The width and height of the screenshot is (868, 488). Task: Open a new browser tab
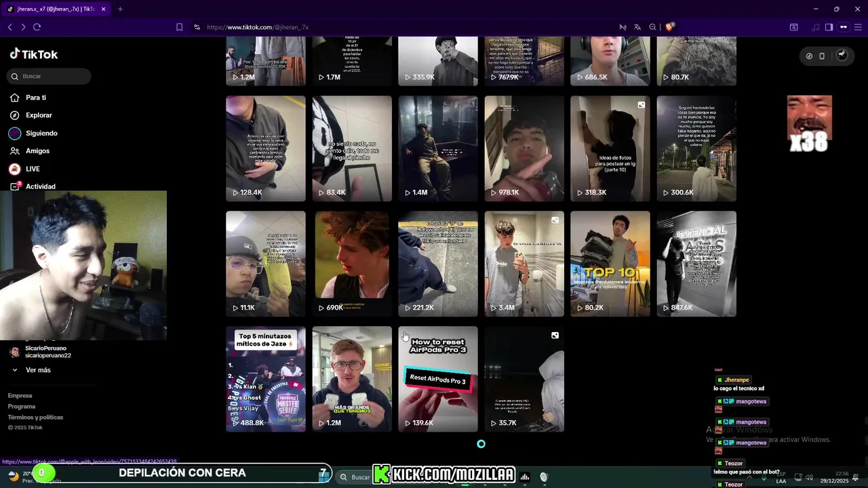point(120,9)
